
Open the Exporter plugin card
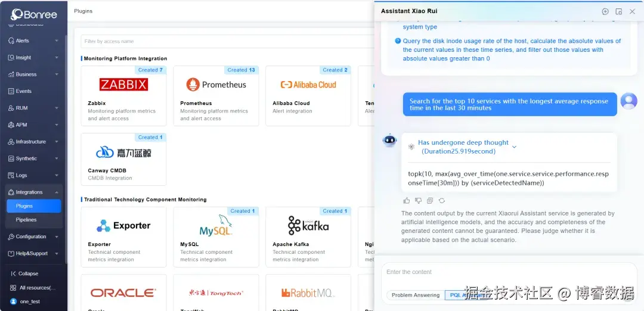click(x=123, y=237)
